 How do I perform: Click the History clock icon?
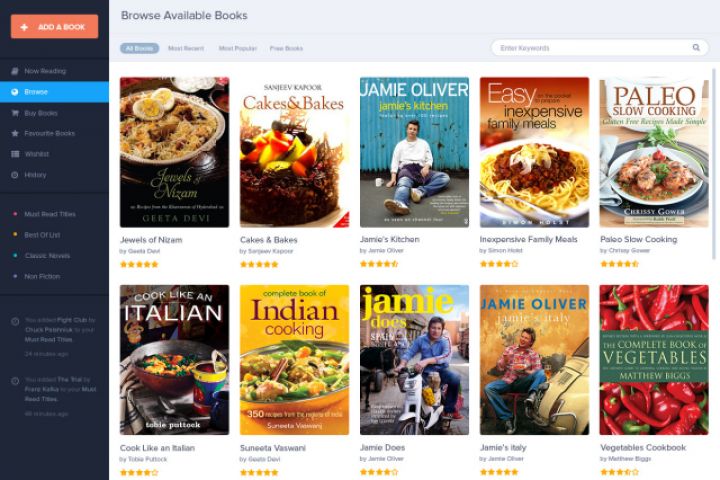(x=15, y=175)
